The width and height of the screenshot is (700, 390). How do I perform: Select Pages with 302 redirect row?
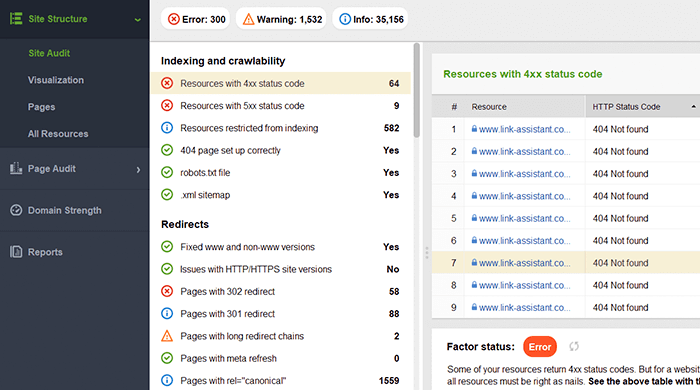(x=281, y=291)
